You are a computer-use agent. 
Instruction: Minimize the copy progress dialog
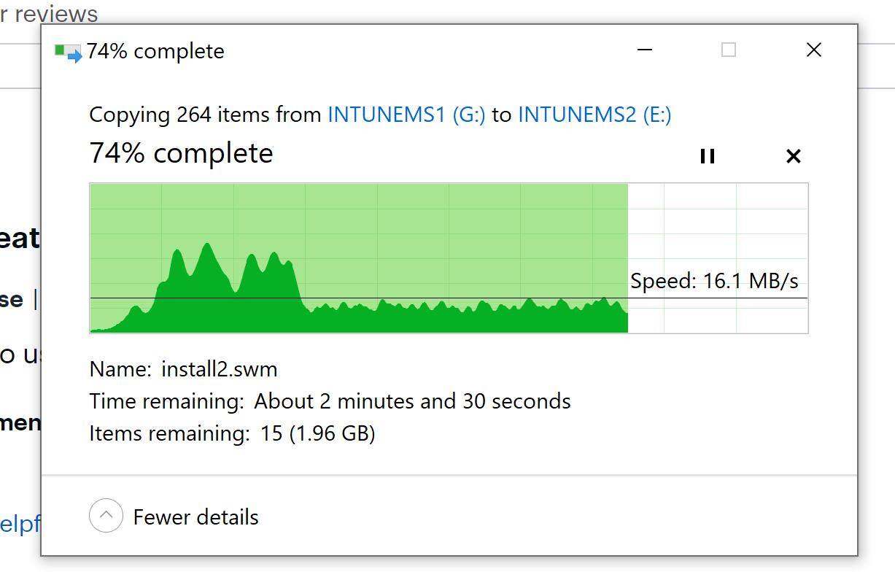645,50
